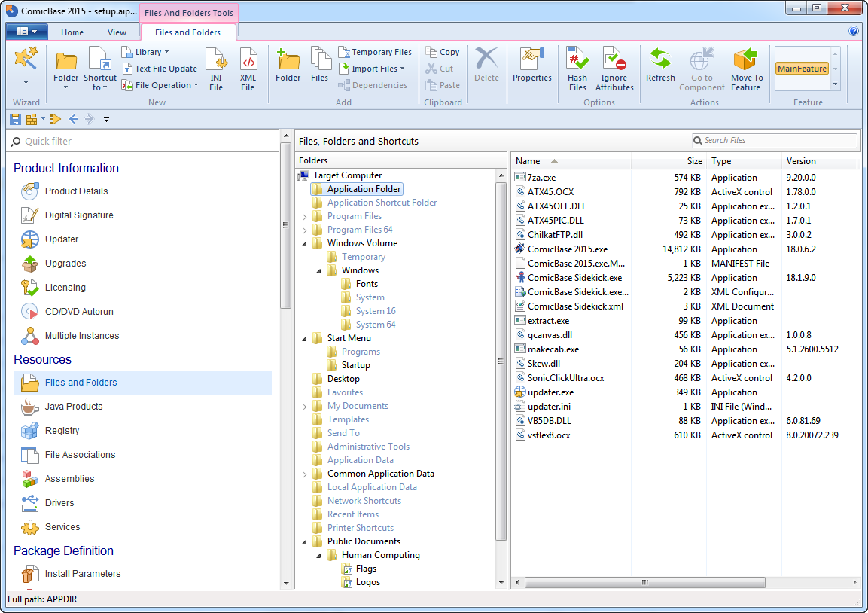Viewport: 868px width, 613px height.
Task: Navigate back with the left arrow
Action: point(73,119)
